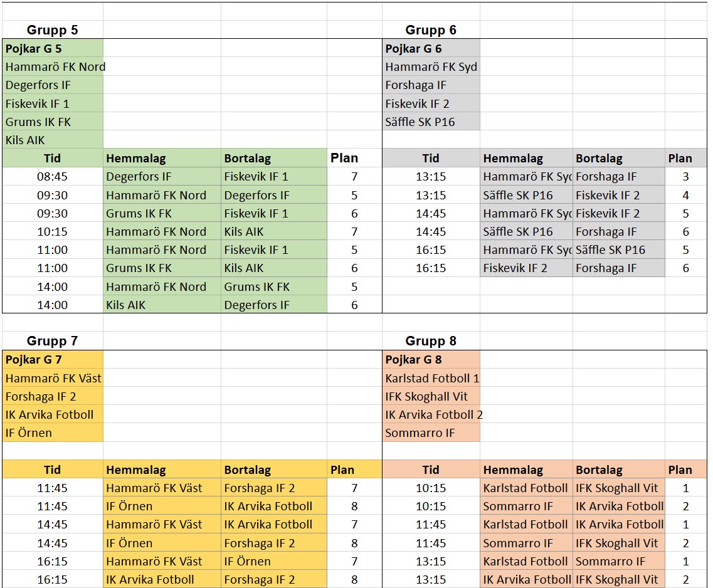Click the orange Pojkar G 8 cell
Viewport: 713px width, 588px height.
pyautogui.click(x=431, y=360)
